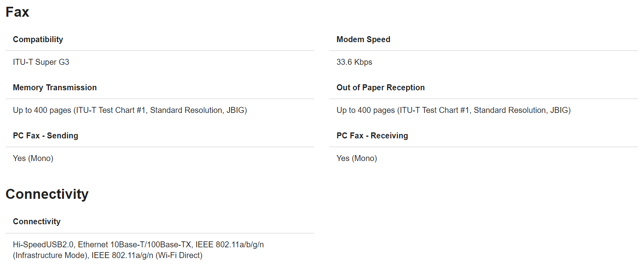Select the Memory Transmission label
The height and width of the screenshot is (266, 644).
click(54, 87)
